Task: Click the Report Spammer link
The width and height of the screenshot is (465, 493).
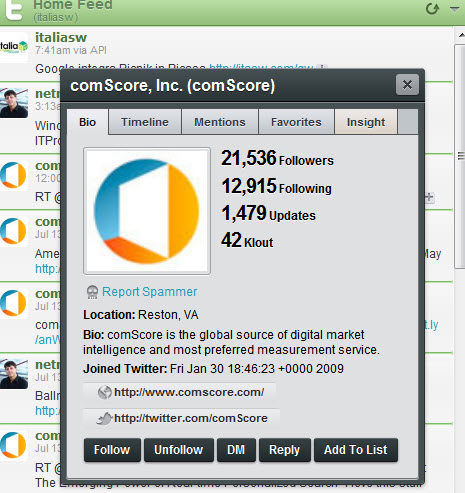Action: (150, 292)
